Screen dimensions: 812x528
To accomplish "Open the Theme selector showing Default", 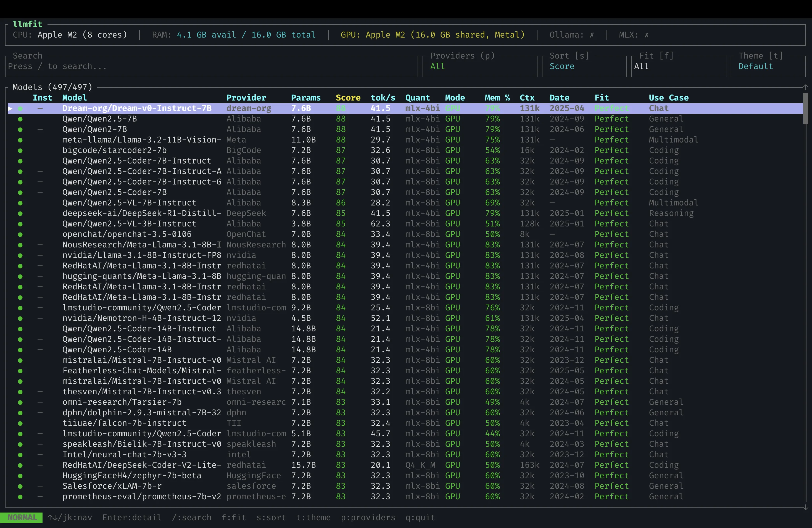I will [x=768, y=66].
